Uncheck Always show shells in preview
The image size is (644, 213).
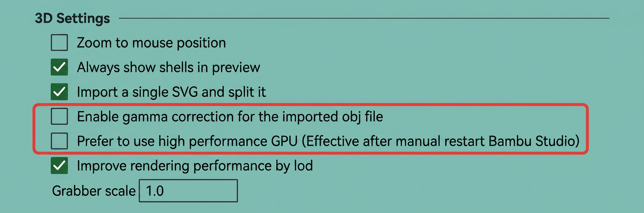59,67
